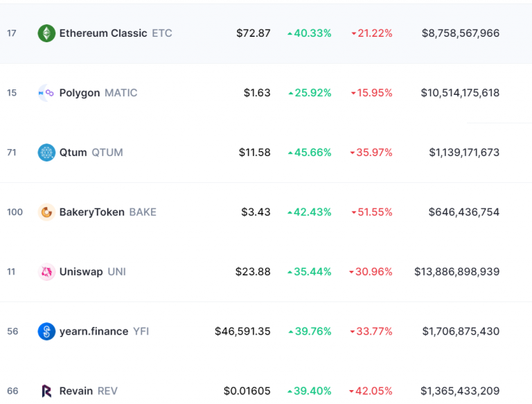Select the Qtum name link
532x404 pixels.
(x=73, y=152)
